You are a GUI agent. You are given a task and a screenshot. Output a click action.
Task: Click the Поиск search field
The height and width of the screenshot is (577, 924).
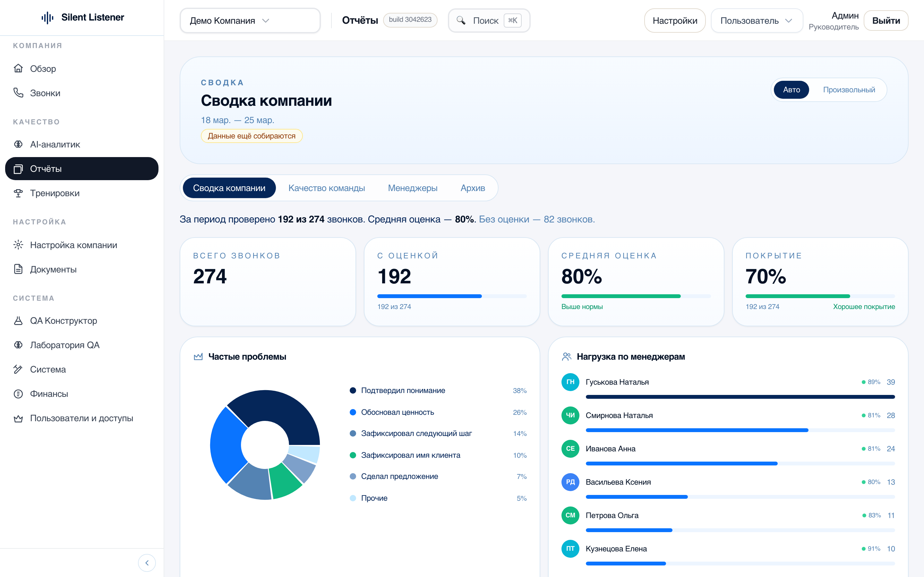485,21
